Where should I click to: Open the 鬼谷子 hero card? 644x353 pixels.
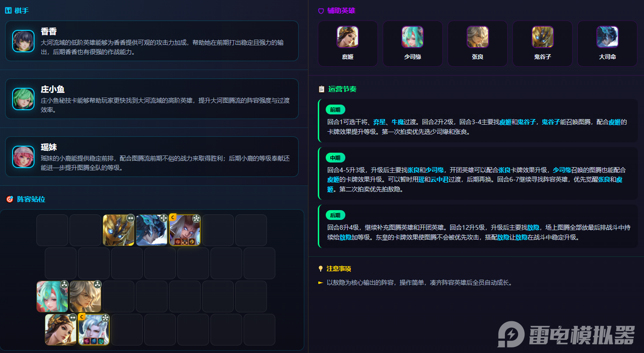[x=542, y=43]
